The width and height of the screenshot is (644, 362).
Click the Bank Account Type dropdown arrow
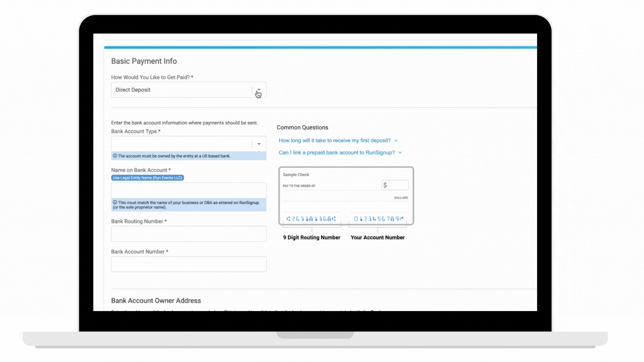click(x=259, y=144)
